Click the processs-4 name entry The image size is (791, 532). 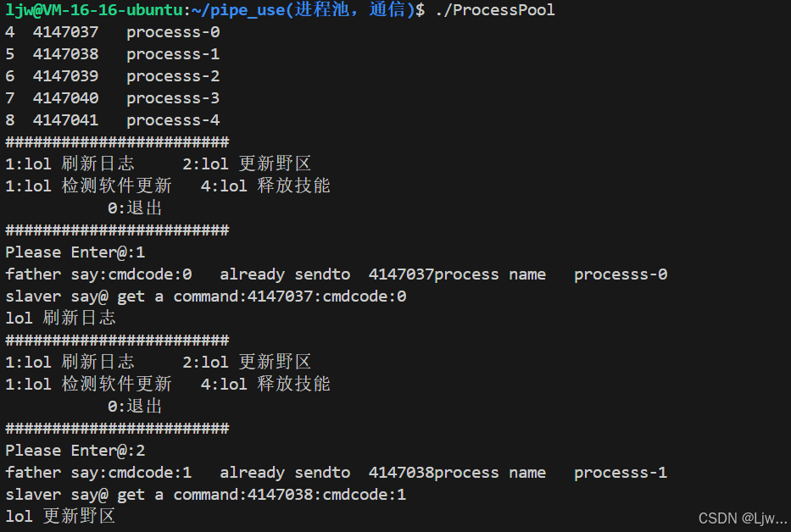[x=173, y=120]
